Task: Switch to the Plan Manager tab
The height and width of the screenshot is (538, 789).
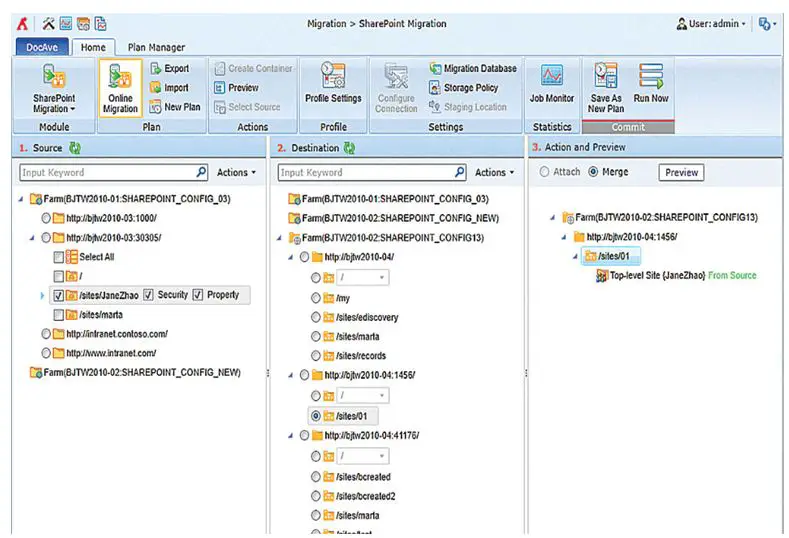Action: (156, 47)
